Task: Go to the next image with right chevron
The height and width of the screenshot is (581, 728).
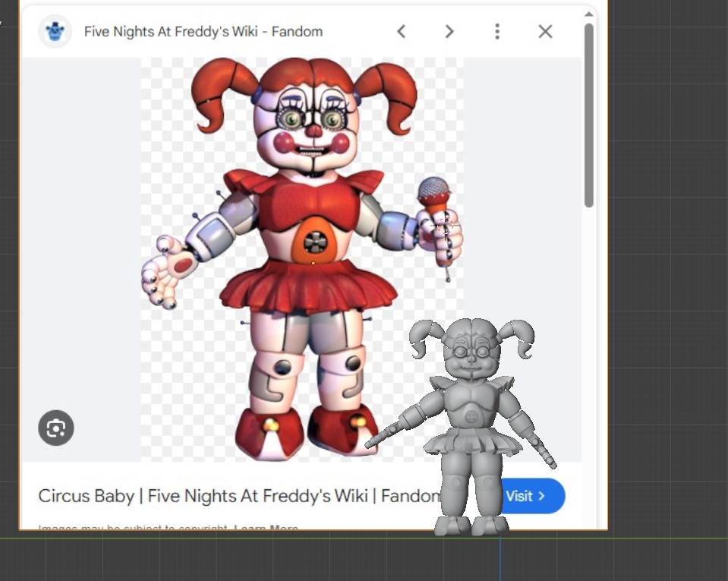Action: [449, 32]
